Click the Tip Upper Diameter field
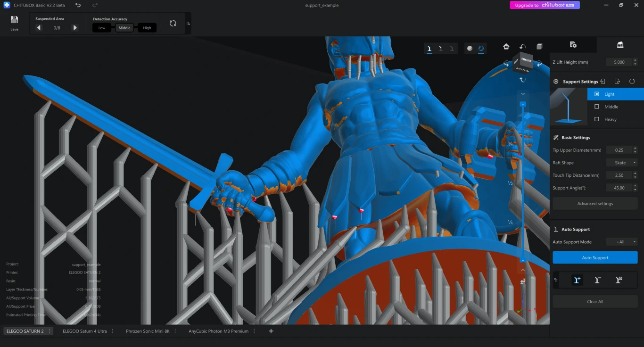This screenshot has width=644, height=347. 619,150
